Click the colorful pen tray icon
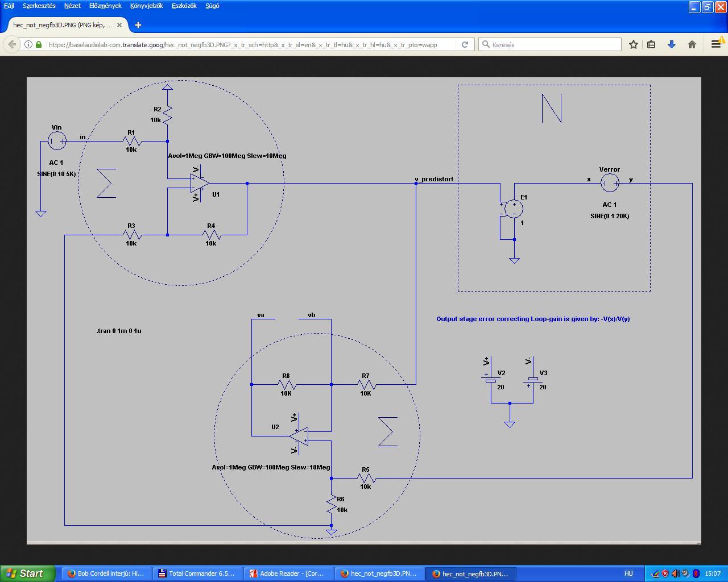728x582 pixels. click(x=655, y=573)
